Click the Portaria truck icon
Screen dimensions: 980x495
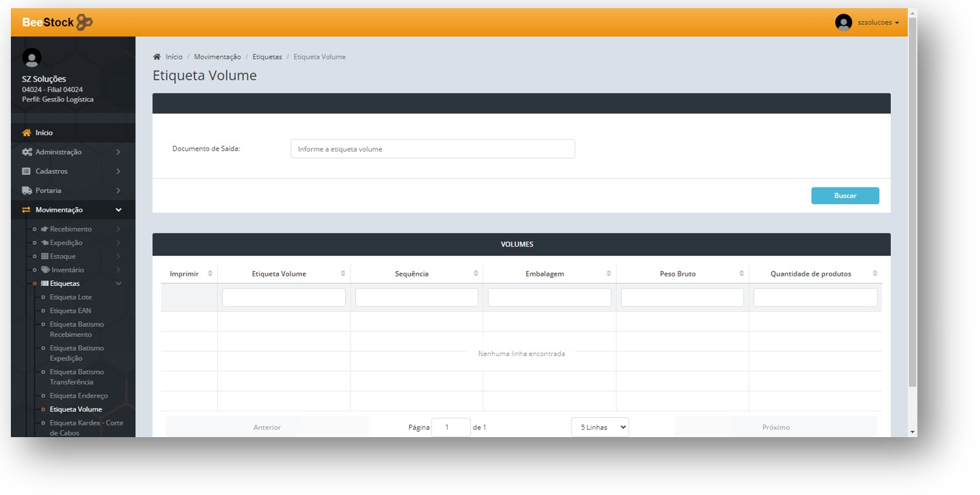pyautogui.click(x=27, y=191)
